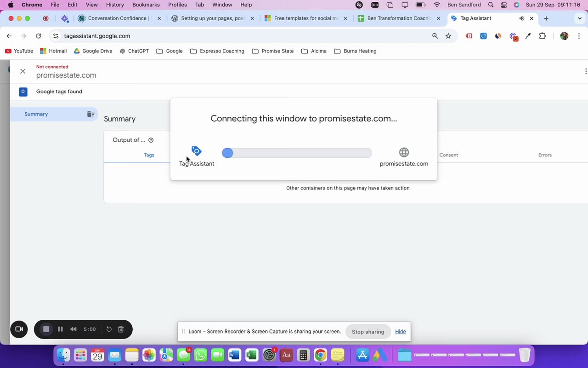Viewport: 588px width, 368px height.
Task: Open the ChatGPT bookmark
Action: click(134, 51)
